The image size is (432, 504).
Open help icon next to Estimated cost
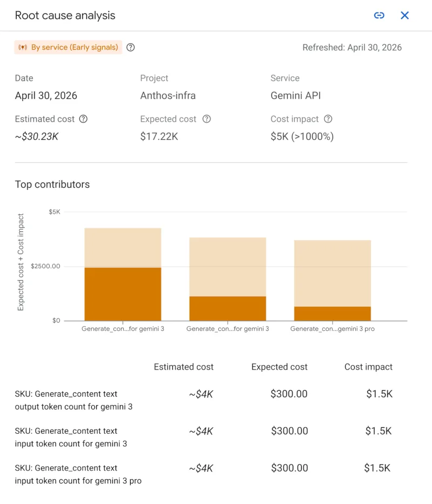[x=83, y=119]
